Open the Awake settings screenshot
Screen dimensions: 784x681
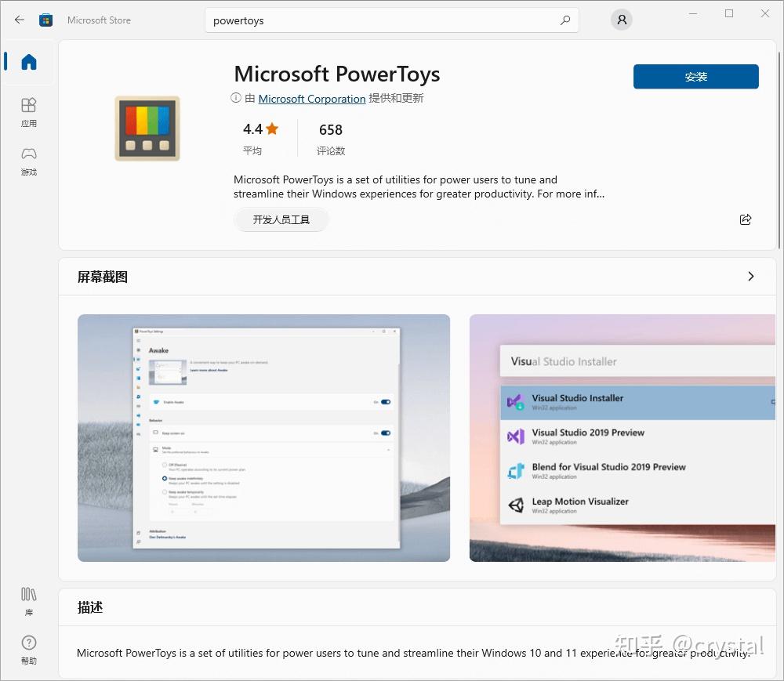(x=263, y=437)
